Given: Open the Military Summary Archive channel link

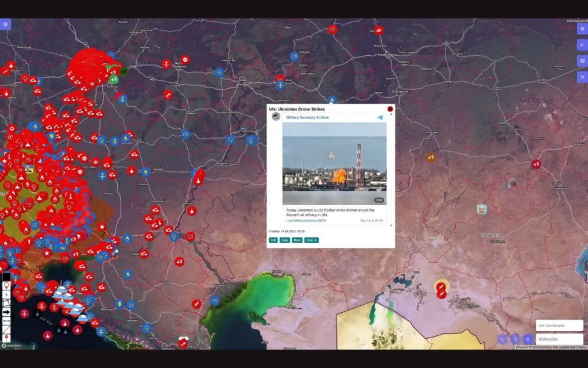Looking at the screenshot, I should point(307,117).
